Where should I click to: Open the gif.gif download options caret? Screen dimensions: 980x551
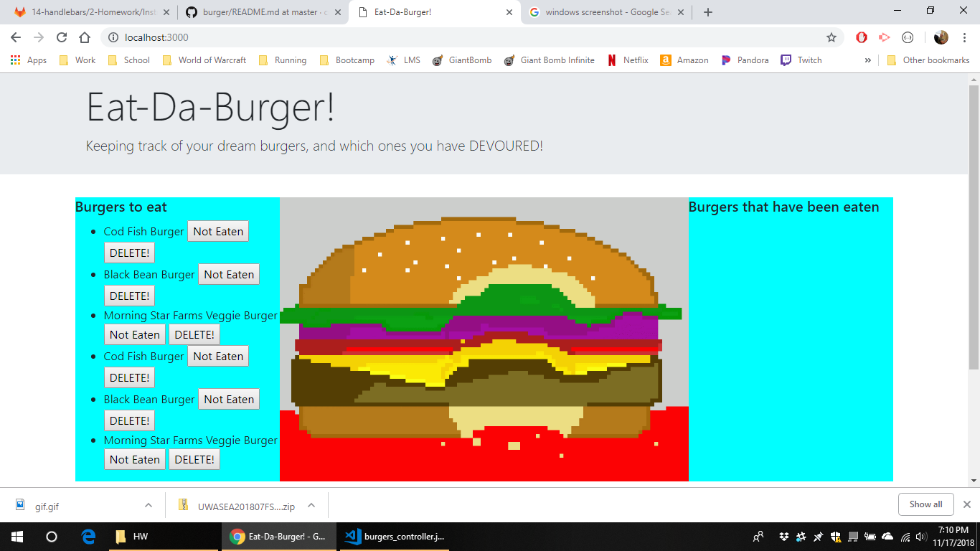tap(149, 505)
